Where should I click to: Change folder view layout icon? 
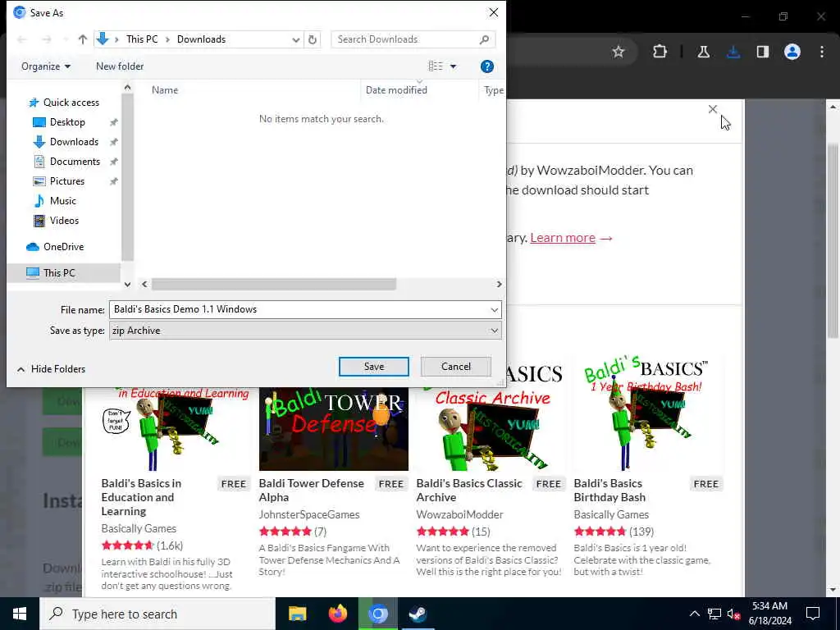pyautogui.click(x=436, y=66)
